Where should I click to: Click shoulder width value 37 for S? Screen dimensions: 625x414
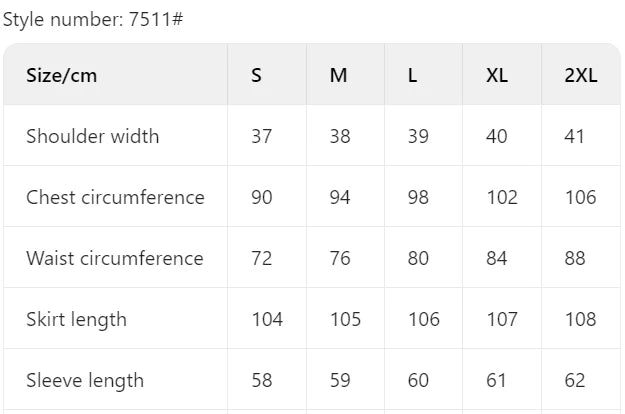[261, 136]
